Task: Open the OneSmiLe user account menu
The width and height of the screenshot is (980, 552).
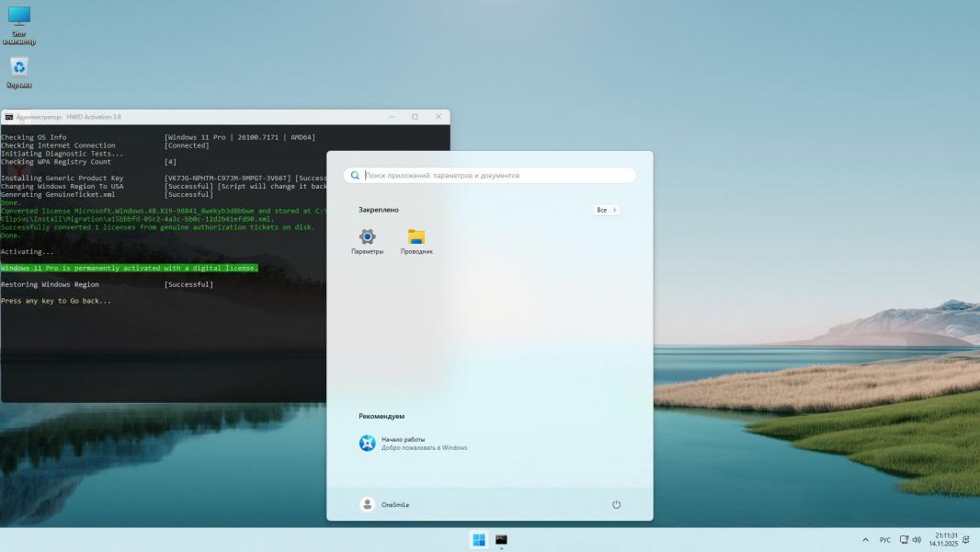Action: point(385,504)
